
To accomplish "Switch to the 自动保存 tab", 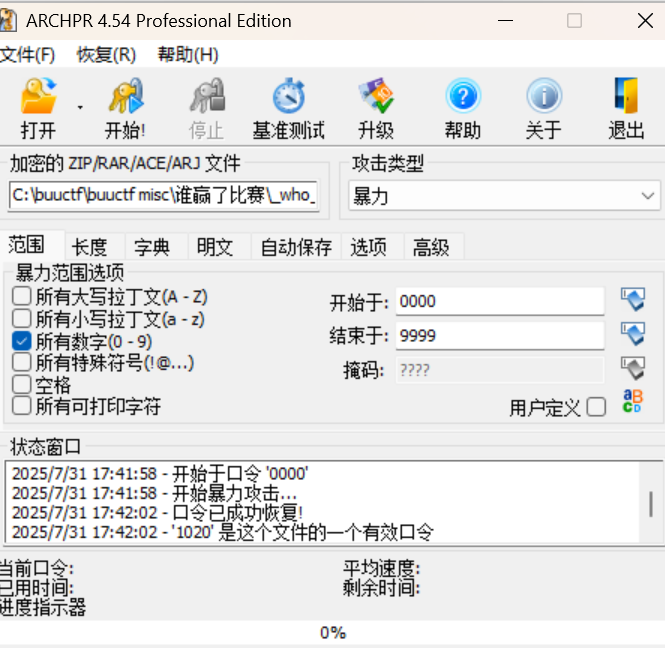I will pos(296,247).
